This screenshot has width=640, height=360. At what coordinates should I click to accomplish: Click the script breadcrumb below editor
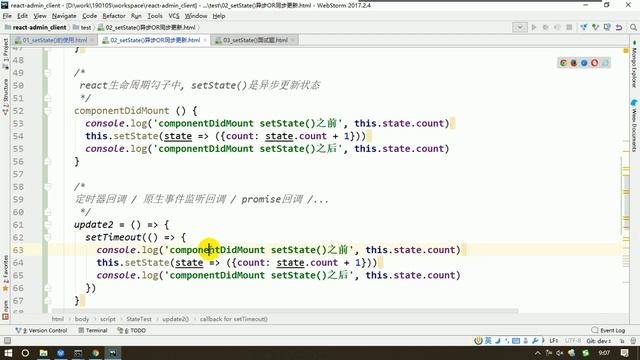pyautogui.click(x=108, y=319)
